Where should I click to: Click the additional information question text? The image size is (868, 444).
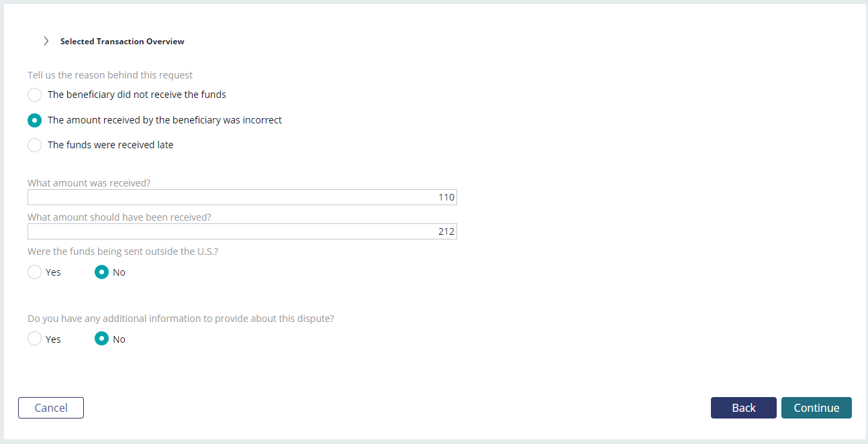[181, 319]
